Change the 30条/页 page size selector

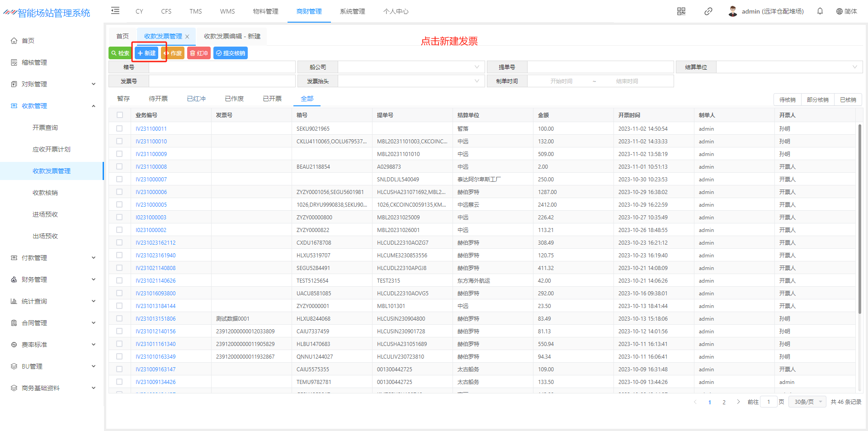pos(807,402)
